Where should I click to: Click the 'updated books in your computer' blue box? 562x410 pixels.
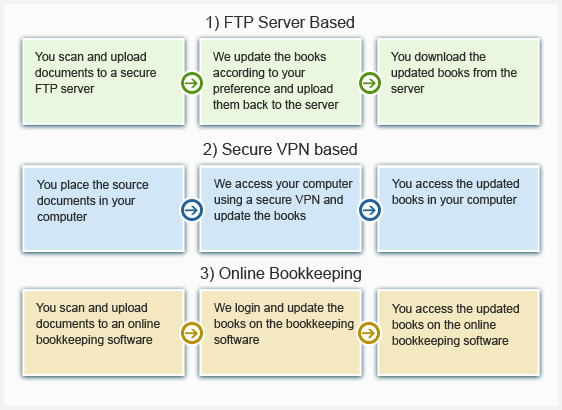coord(458,209)
